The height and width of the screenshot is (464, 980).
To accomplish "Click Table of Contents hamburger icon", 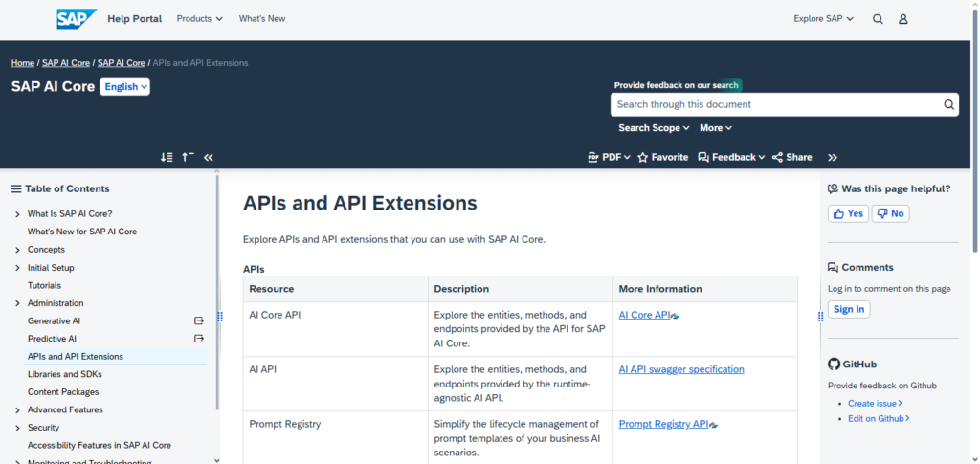I will [16, 188].
